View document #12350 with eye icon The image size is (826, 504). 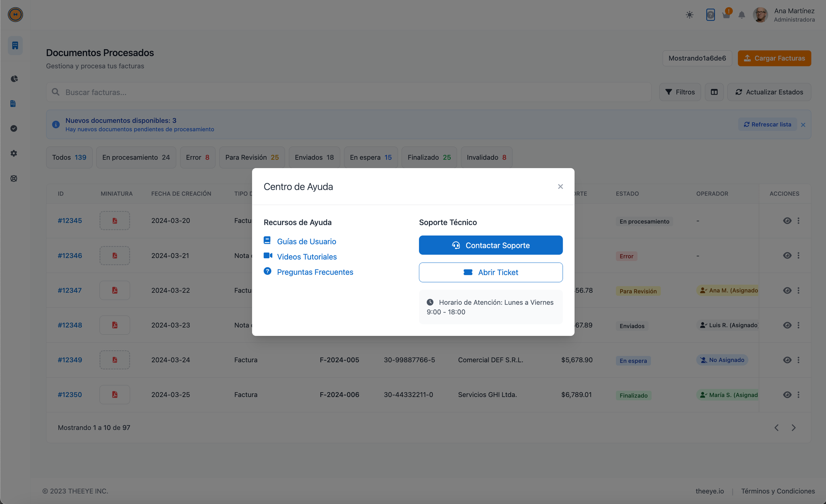pyautogui.click(x=787, y=395)
